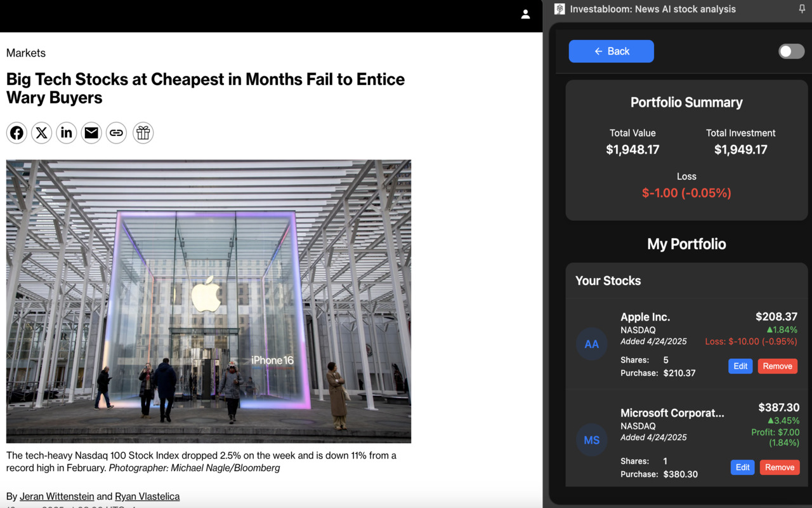The height and width of the screenshot is (508, 812).
Task: Click the Portfolio Summary heading
Action: [686, 102]
